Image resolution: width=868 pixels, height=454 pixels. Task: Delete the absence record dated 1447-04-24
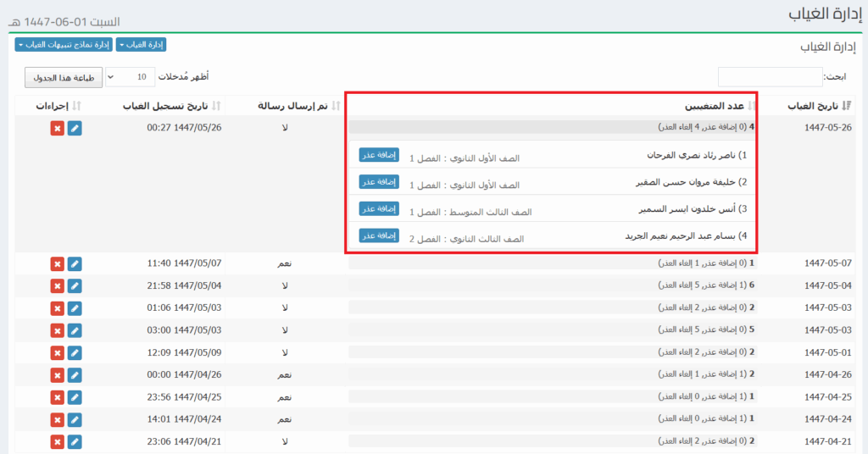(x=57, y=418)
